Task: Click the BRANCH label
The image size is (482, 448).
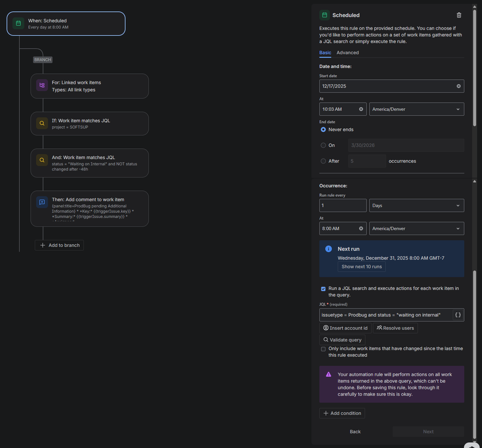Action: coord(43,60)
